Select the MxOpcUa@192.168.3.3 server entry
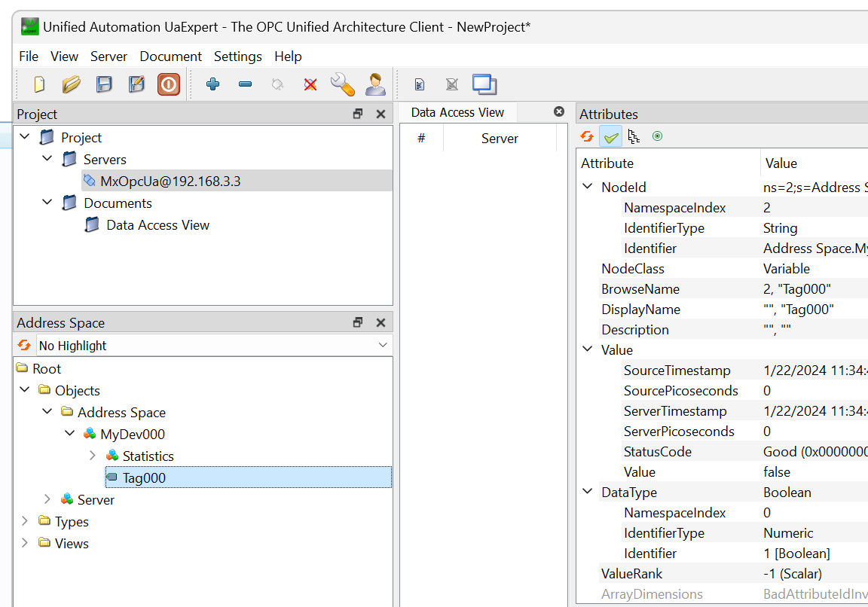The height and width of the screenshot is (607, 868). pos(237,181)
